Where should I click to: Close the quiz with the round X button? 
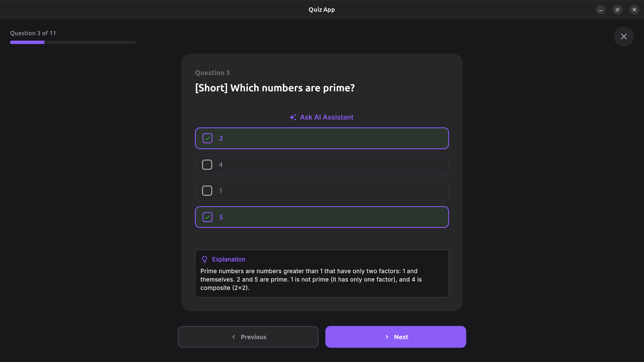pos(623,36)
